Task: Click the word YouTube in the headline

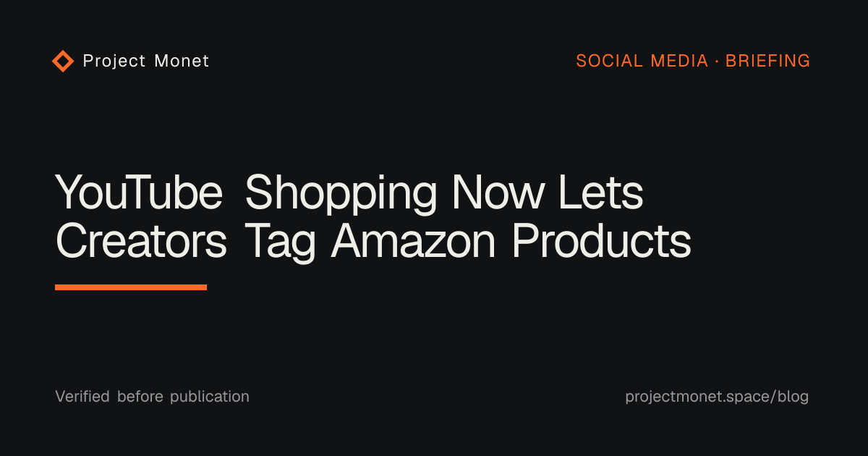Action: (x=140, y=193)
